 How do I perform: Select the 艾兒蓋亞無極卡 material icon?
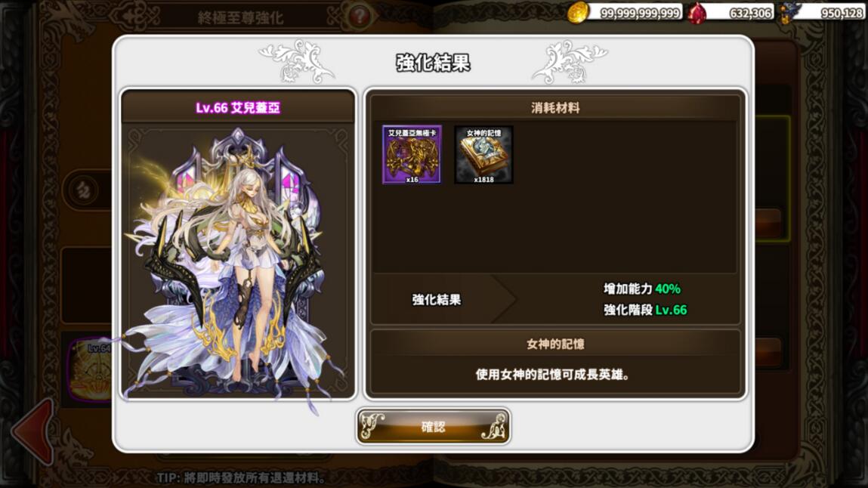point(412,154)
